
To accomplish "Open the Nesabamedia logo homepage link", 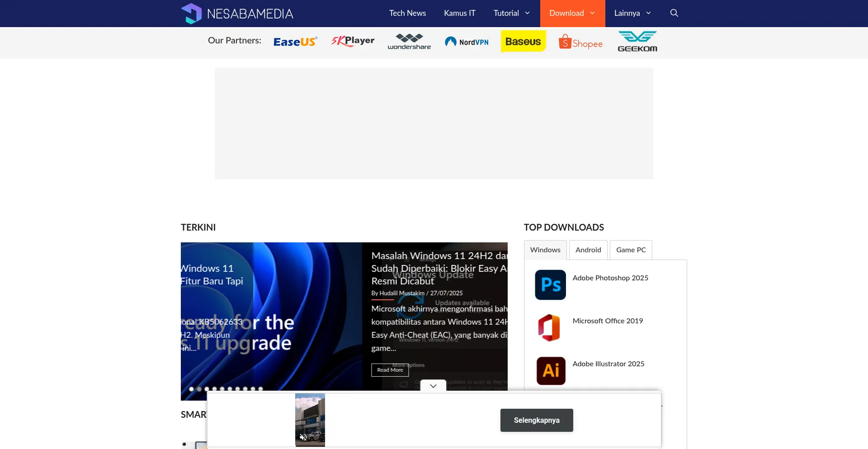I will pyautogui.click(x=237, y=14).
